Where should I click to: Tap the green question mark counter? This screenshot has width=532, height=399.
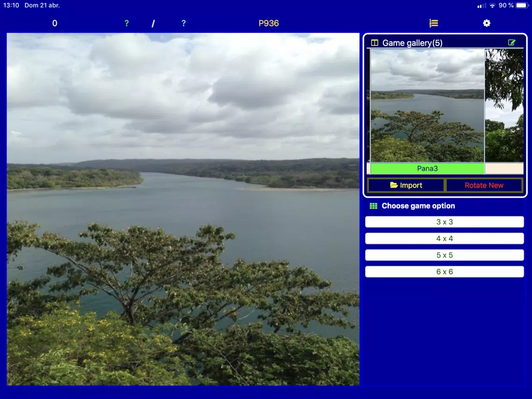point(126,23)
